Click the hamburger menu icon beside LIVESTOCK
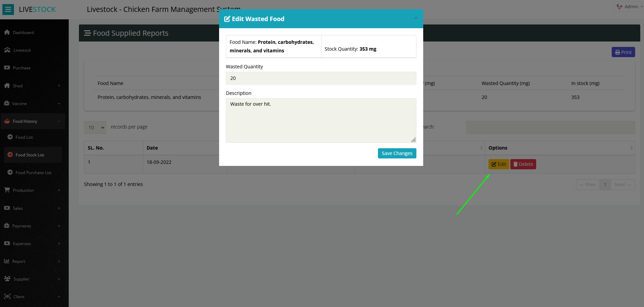This screenshot has width=644, height=307. [x=8, y=10]
